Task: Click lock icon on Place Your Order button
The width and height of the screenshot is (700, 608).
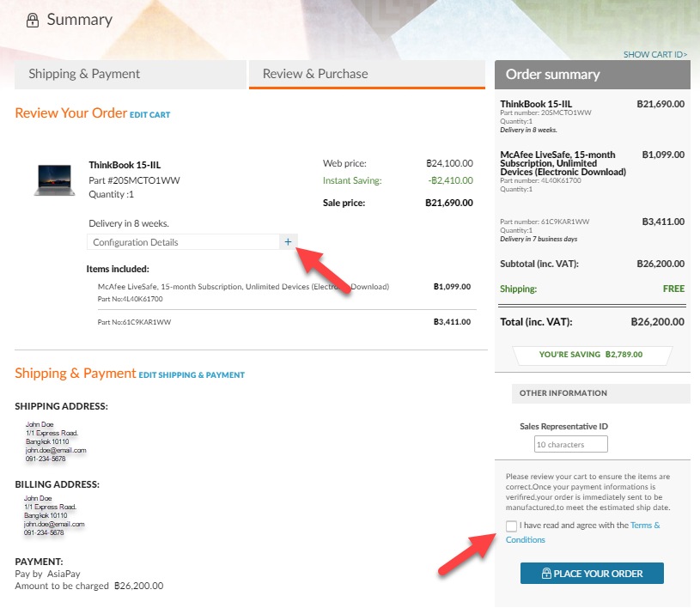Action: [x=546, y=573]
